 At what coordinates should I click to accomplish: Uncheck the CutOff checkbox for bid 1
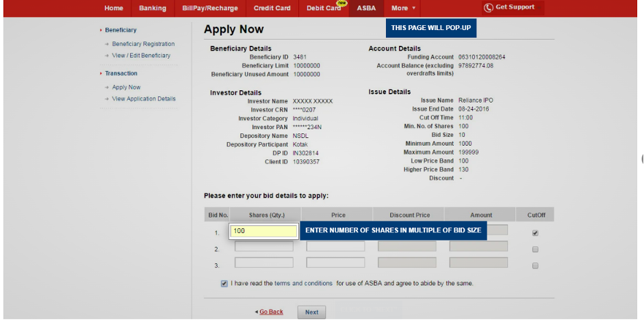(535, 232)
